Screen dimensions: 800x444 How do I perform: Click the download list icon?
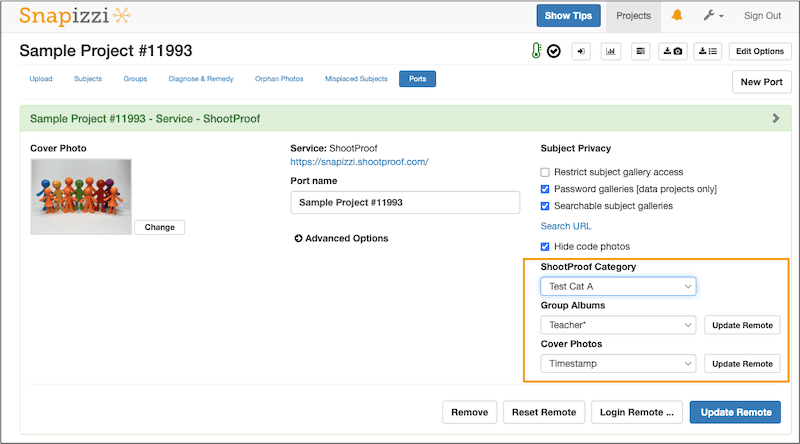(x=708, y=51)
